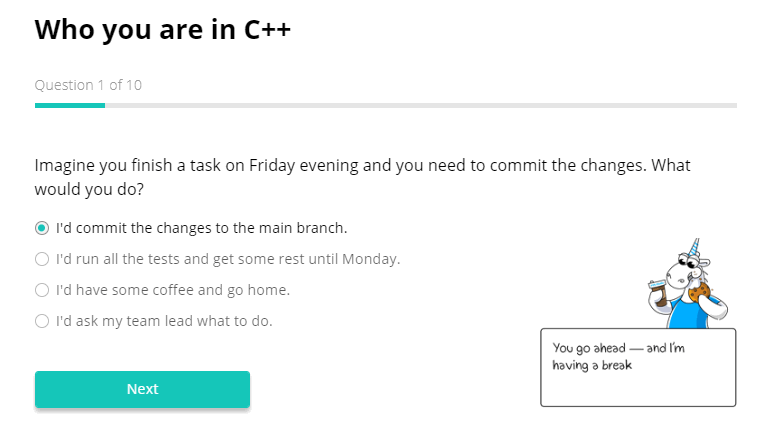
Task: Click the "You go ahead" speech bubble
Action: (x=637, y=366)
